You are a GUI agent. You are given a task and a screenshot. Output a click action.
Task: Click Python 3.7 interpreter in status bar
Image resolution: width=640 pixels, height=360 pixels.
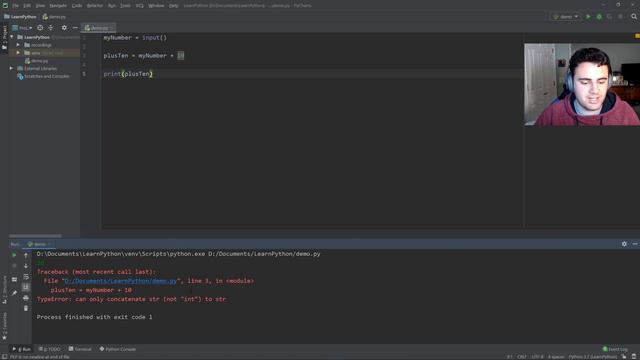pos(593,357)
